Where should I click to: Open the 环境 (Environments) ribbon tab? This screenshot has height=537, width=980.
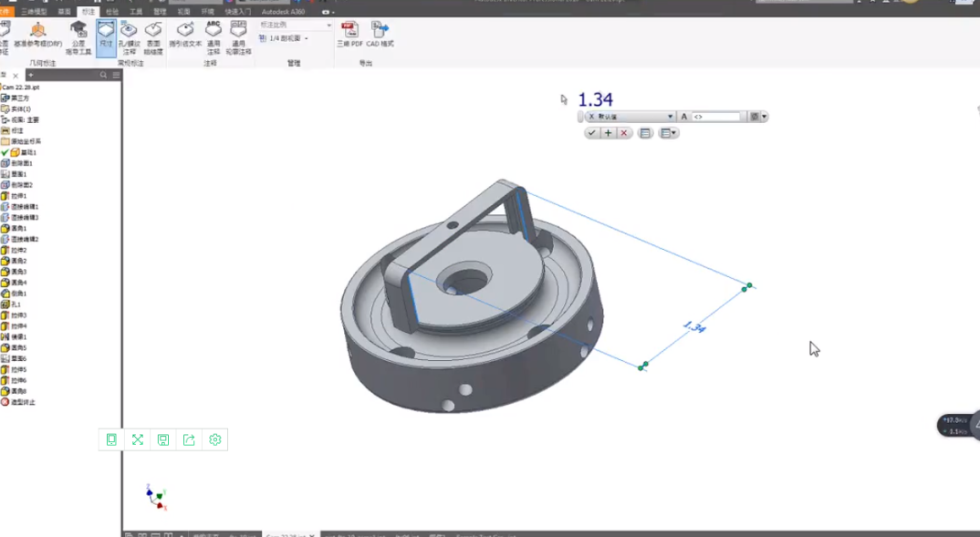(x=207, y=12)
